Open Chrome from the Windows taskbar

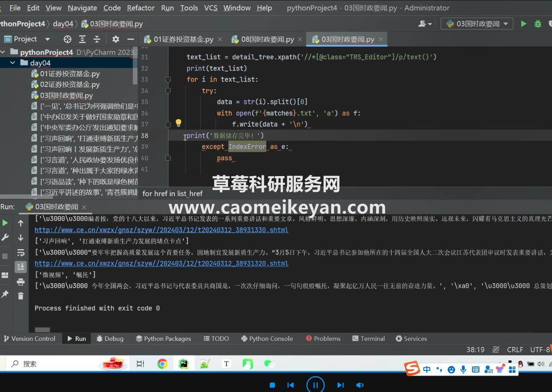click(162, 364)
